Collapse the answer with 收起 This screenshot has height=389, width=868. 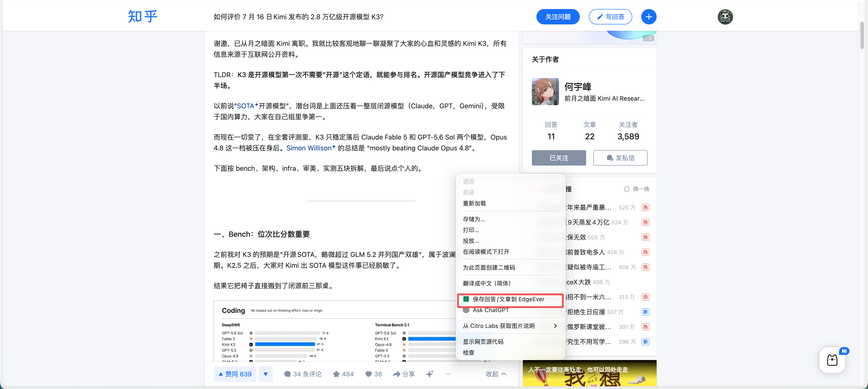tap(496, 374)
